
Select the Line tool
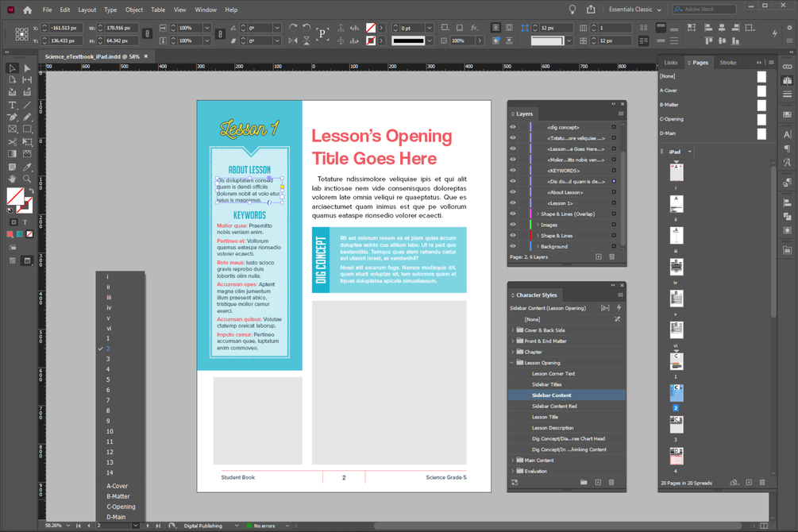pyautogui.click(x=27, y=105)
